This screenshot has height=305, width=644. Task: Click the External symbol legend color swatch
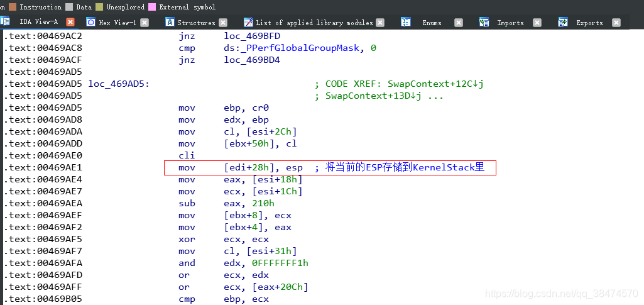[152, 7]
